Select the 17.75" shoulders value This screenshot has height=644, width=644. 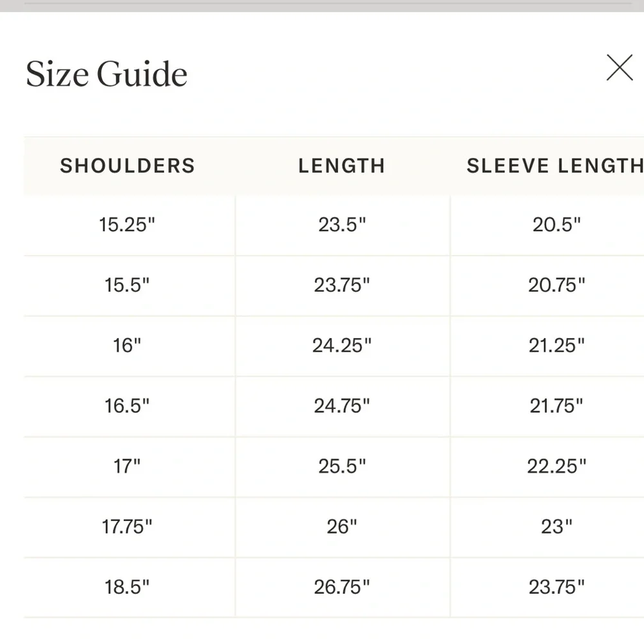pyautogui.click(x=128, y=527)
